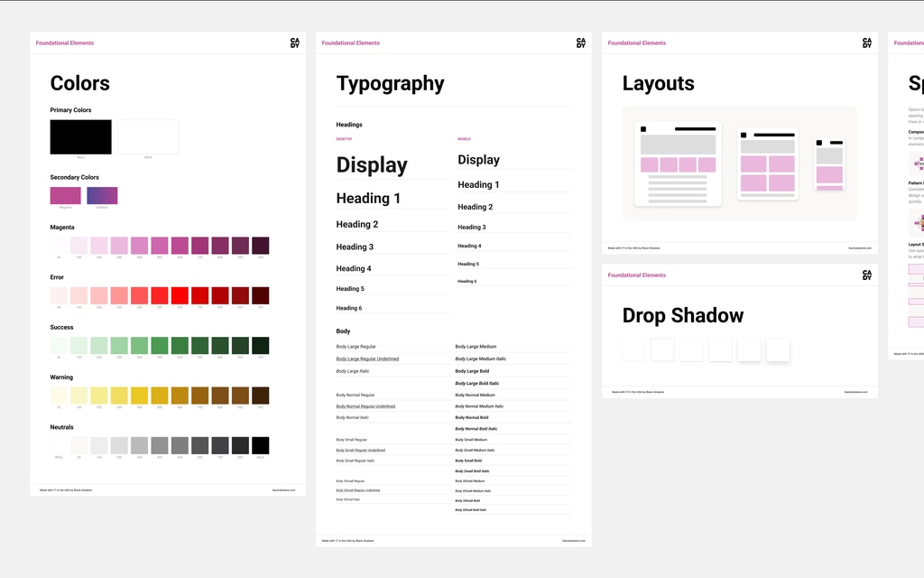Select 'Body Large Regular Underlined' sample
This screenshot has width=924, height=578.
(x=367, y=359)
